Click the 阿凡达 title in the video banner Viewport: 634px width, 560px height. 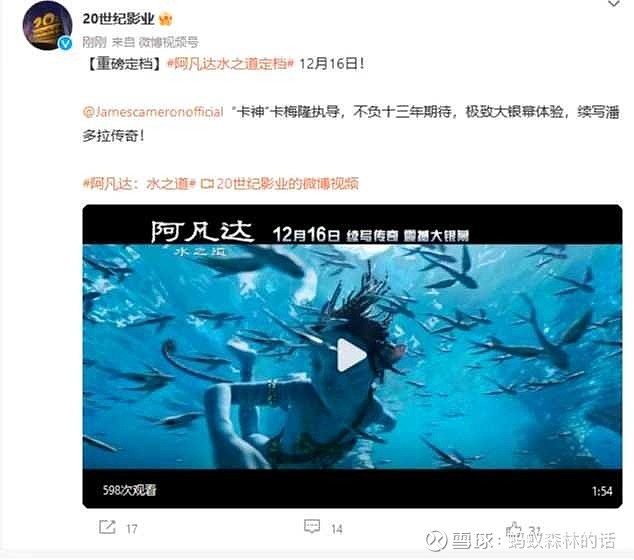[203, 232]
